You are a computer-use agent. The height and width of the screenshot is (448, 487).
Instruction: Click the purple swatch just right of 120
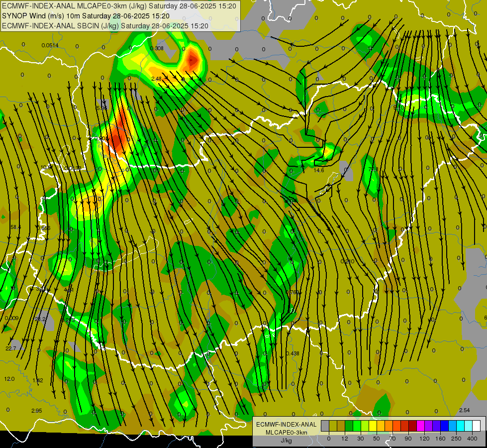429,426
